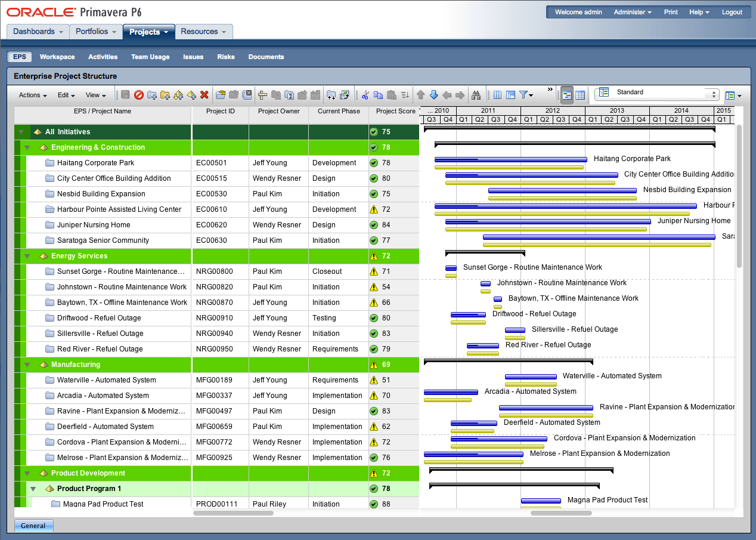Click the sort icon in toolbar
The height and width of the screenshot is (540, 756).
point(405,95)
